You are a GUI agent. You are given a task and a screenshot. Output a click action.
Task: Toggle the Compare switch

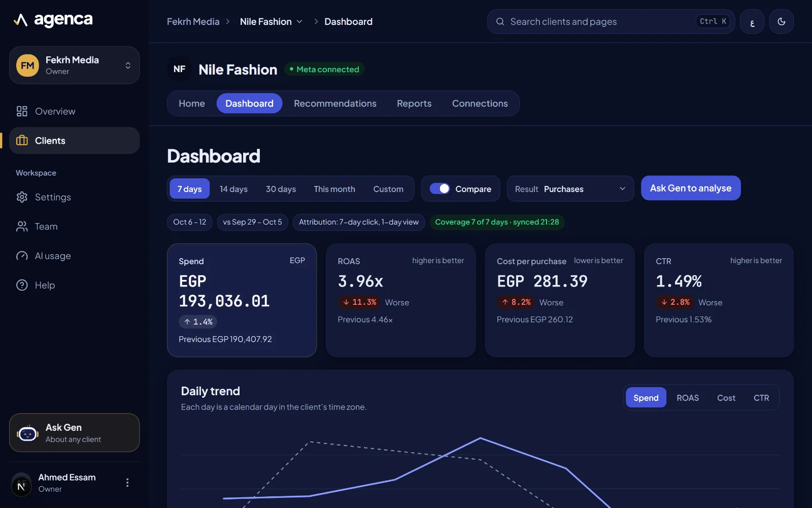click(x=439, y=189)
